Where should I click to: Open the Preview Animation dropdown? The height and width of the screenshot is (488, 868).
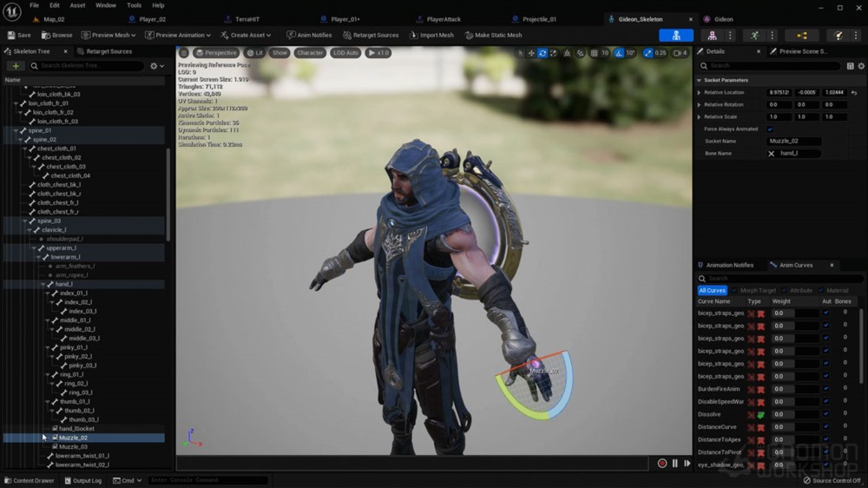coord(178,35)
